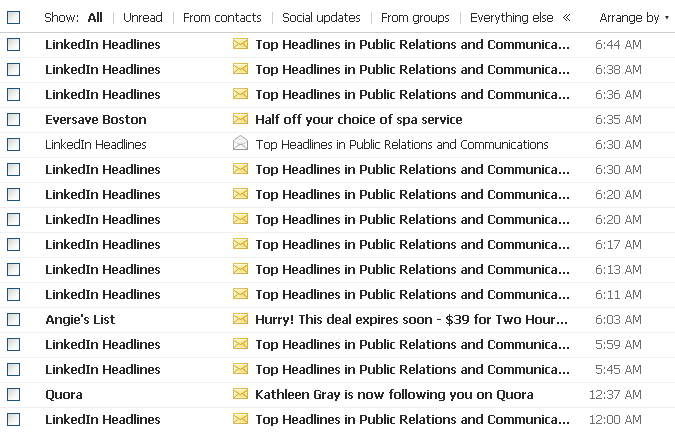The image size is (675, 432).
Task: Filter messages From contacts
Action: 222,18
